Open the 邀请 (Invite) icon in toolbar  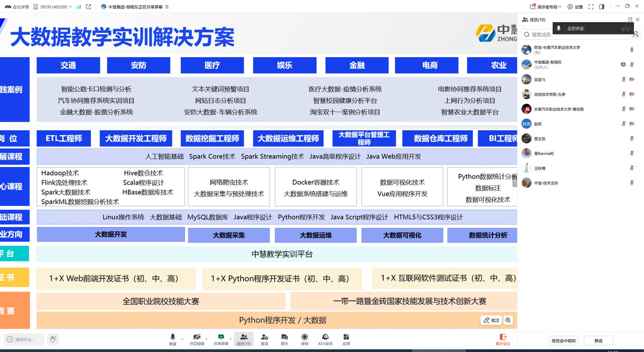264,338
